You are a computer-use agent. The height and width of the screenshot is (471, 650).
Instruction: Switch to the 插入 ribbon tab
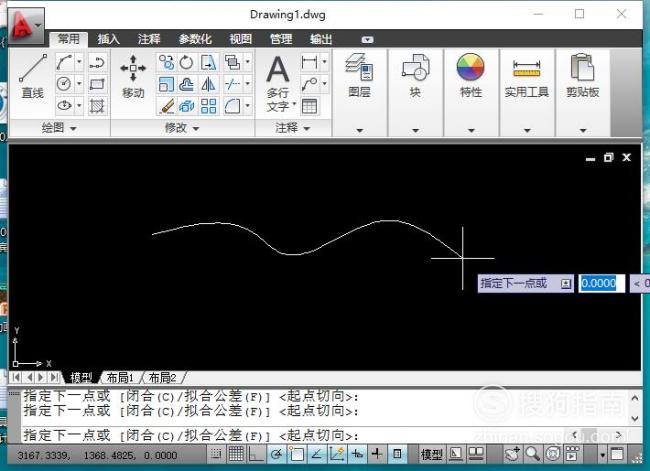pyautogui.click(x=109, y=39)
